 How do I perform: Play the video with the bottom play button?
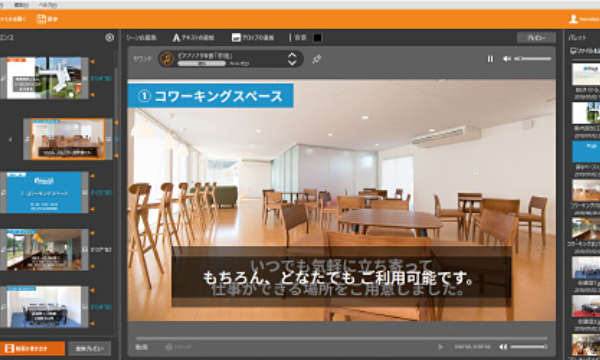click(441, 347)
